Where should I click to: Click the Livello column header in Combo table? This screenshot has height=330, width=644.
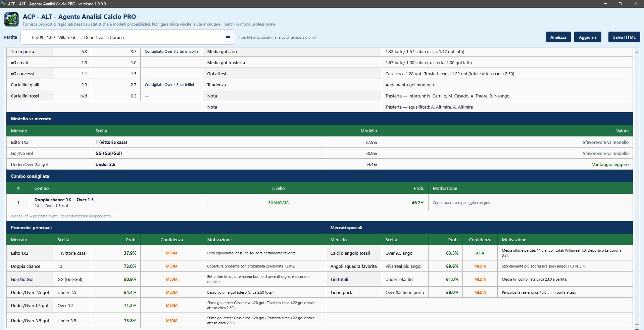click(x=278, y=188)
